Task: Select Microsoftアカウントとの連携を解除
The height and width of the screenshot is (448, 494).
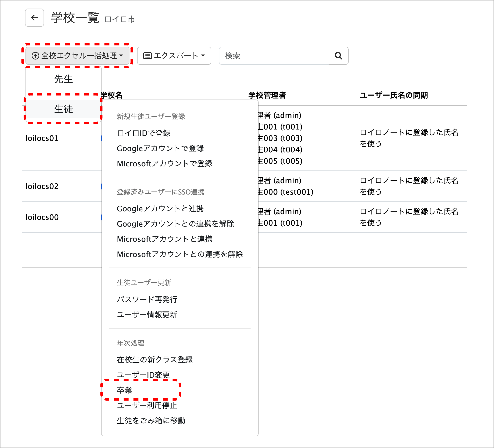Action: (180, 254)
